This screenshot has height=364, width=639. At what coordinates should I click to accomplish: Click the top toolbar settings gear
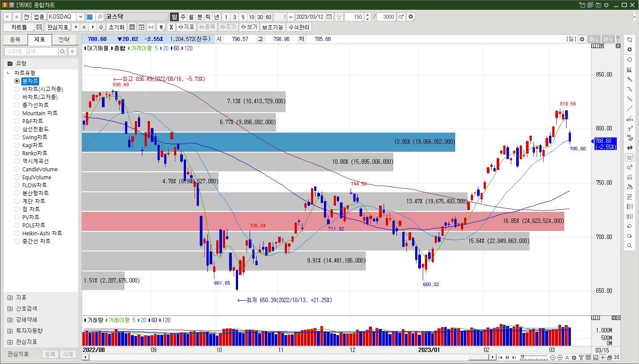click(x=410, y=17)
